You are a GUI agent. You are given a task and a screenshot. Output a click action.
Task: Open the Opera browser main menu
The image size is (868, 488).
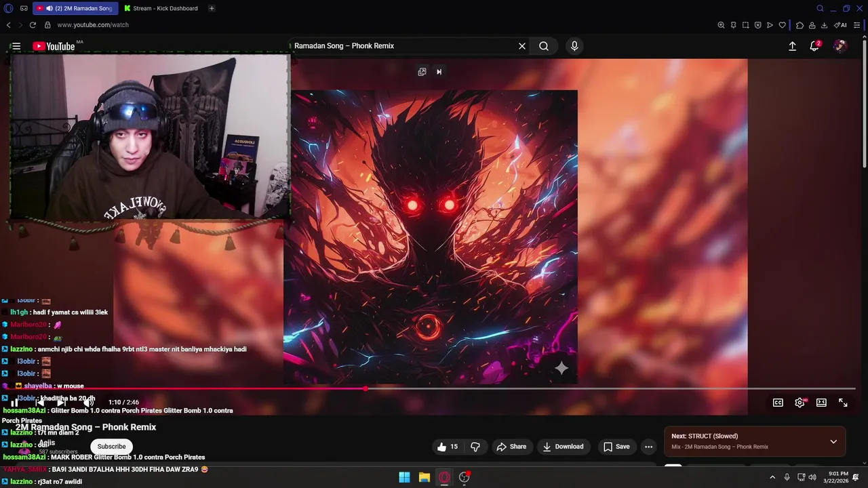point(8,8)
